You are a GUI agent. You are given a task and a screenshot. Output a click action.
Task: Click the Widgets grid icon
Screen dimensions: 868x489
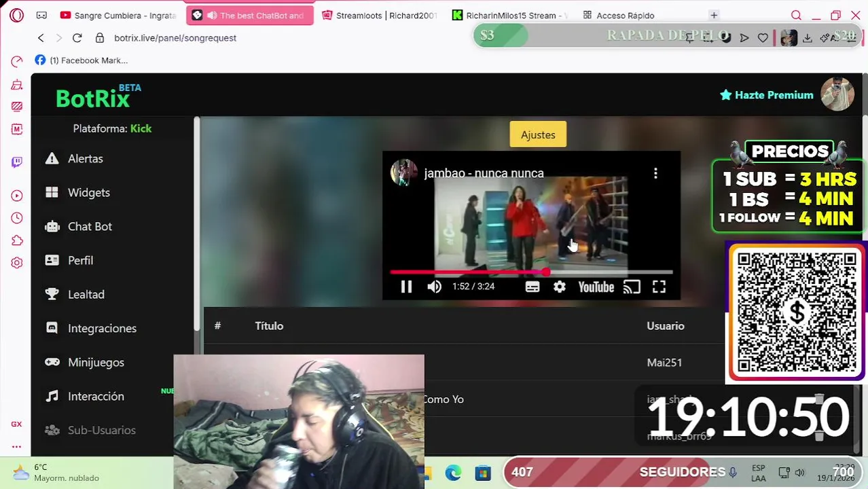pyautogui.click(x=52, y=192)
